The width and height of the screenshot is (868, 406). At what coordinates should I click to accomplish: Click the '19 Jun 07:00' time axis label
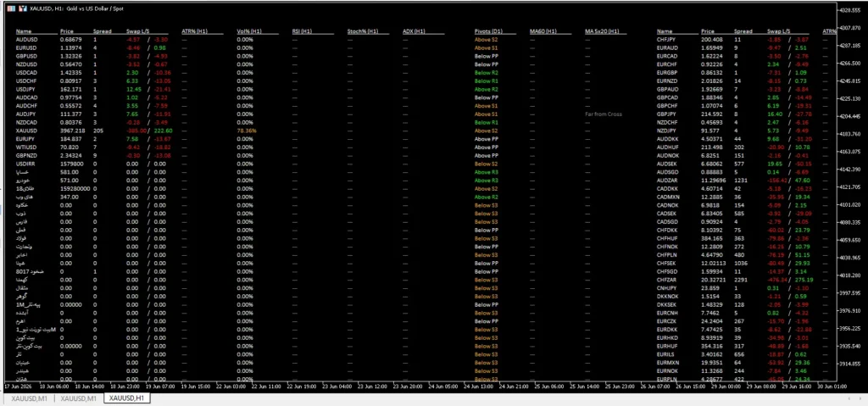pyautogui.click(x=160, y=386)
